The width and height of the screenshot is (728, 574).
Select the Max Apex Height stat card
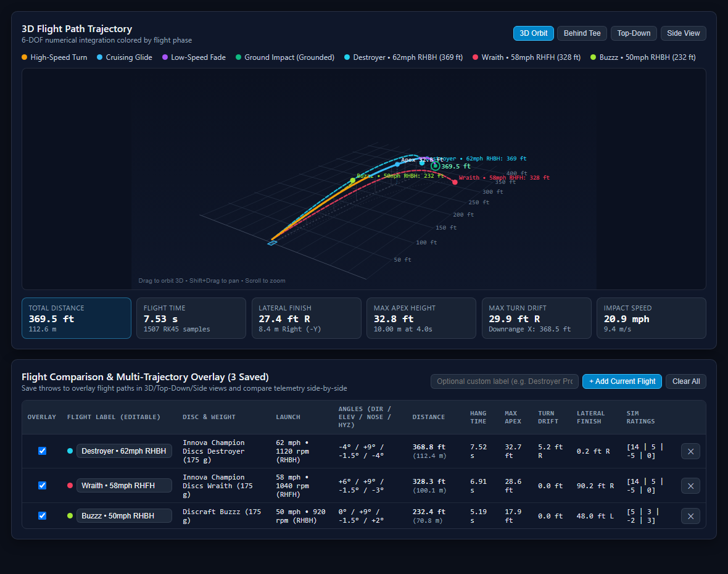(x=421, y=318)
